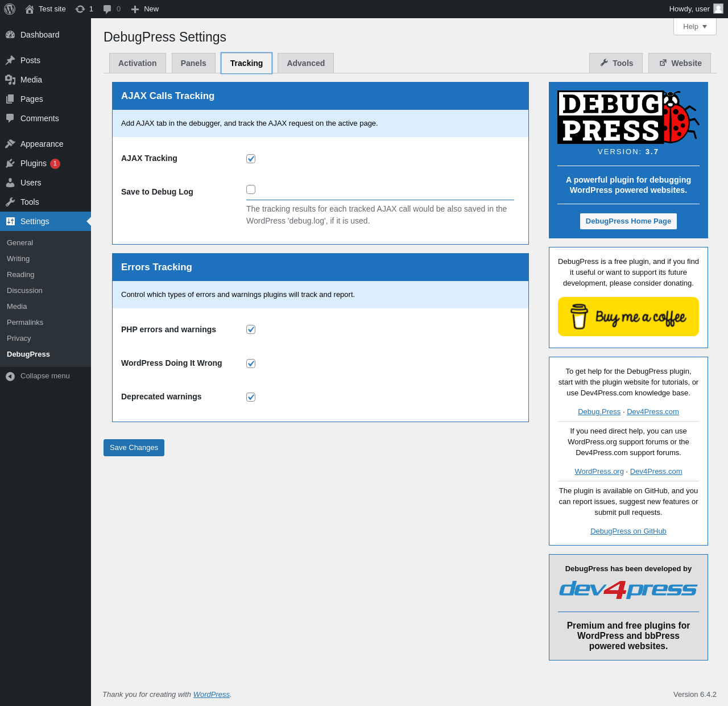This screenshot has width=728, height=706.
Task: Open DebugPress on GitHub link
Action: [628, 531]
